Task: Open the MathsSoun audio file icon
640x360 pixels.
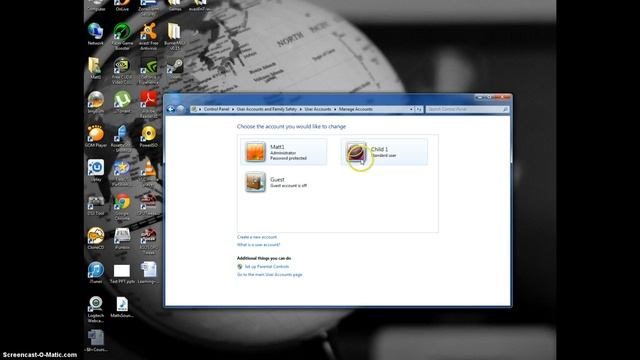Action: 122,307
